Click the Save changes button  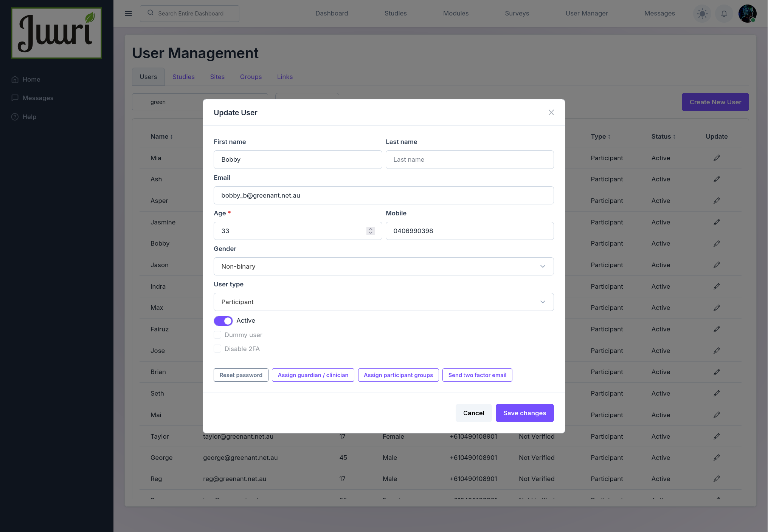[x=524, y=413]
